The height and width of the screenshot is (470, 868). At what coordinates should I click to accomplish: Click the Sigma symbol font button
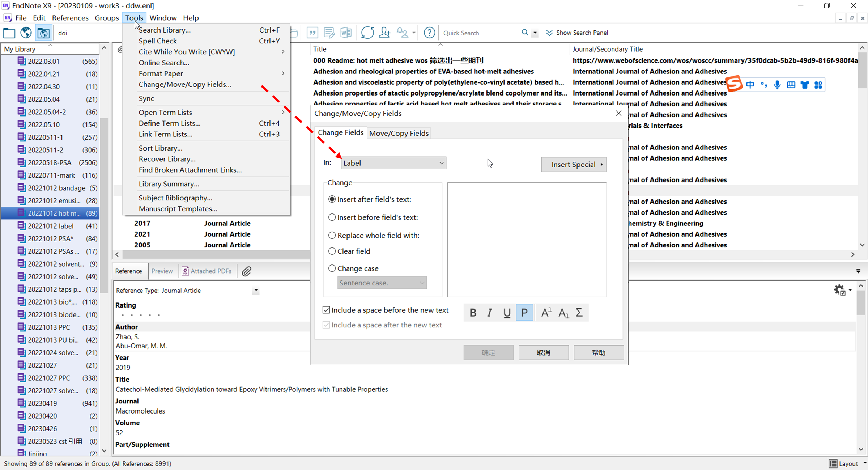(x=579, y=313)
